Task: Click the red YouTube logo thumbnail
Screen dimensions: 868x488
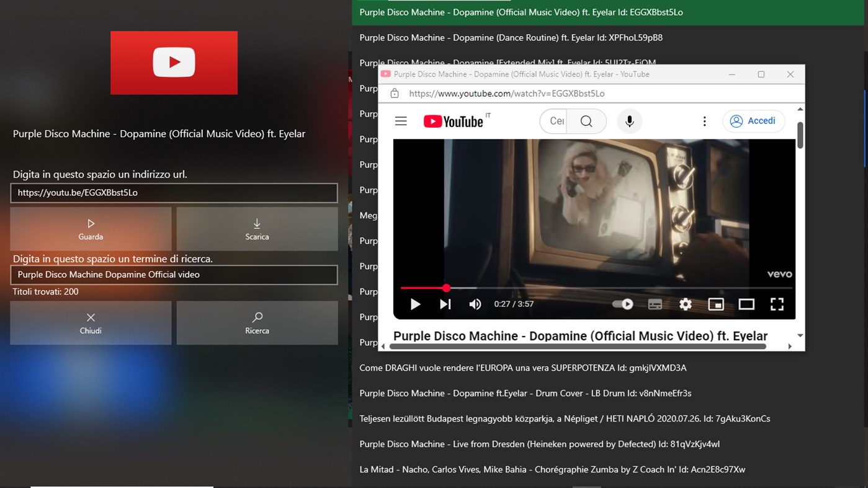Action: pyautogui.click(x=174, y=63)
